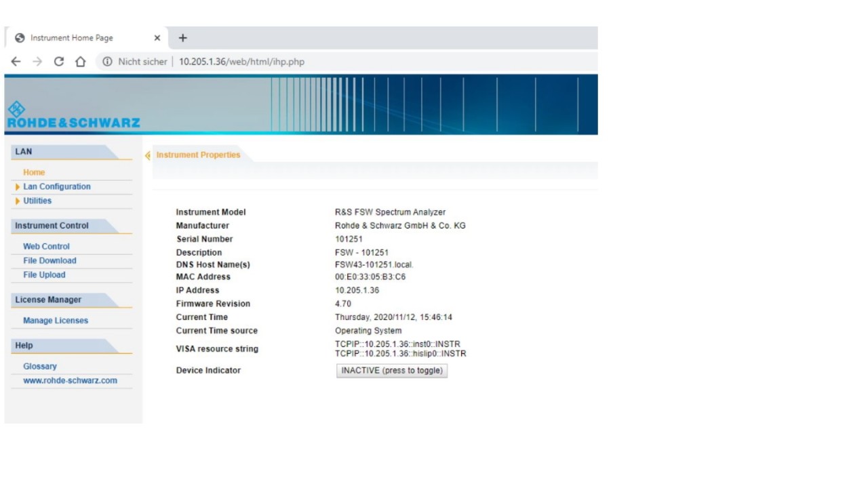
Task: Click the LAN section header
Action: tap(72, 152)
